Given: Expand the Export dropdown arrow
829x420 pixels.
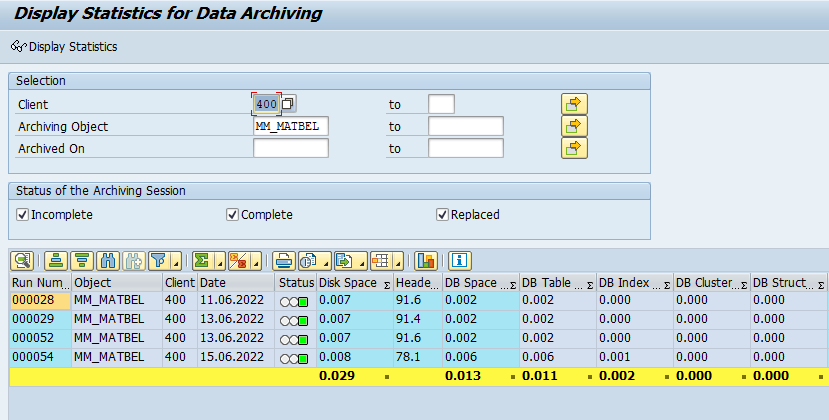Looking at the screenshot, I should pos(362,261).
